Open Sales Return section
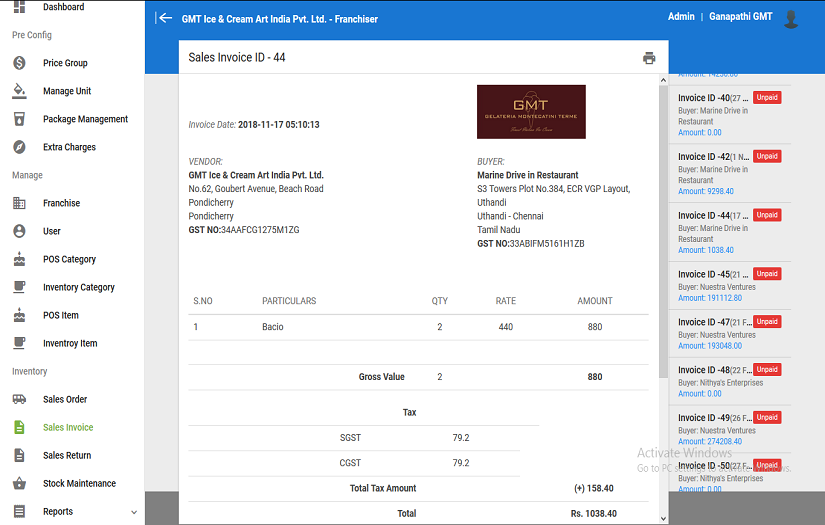Image resolution: width=825 pixels, height=525 pixels. tap(67, 455)
